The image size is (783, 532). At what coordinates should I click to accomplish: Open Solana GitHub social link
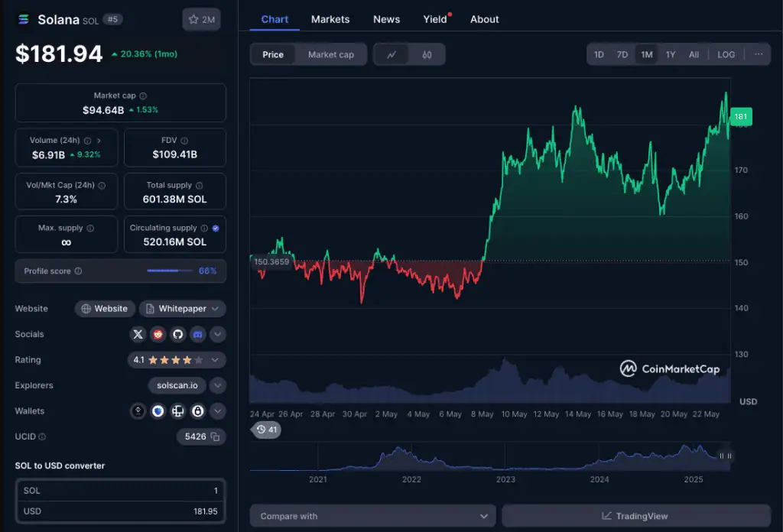(177, 334)
